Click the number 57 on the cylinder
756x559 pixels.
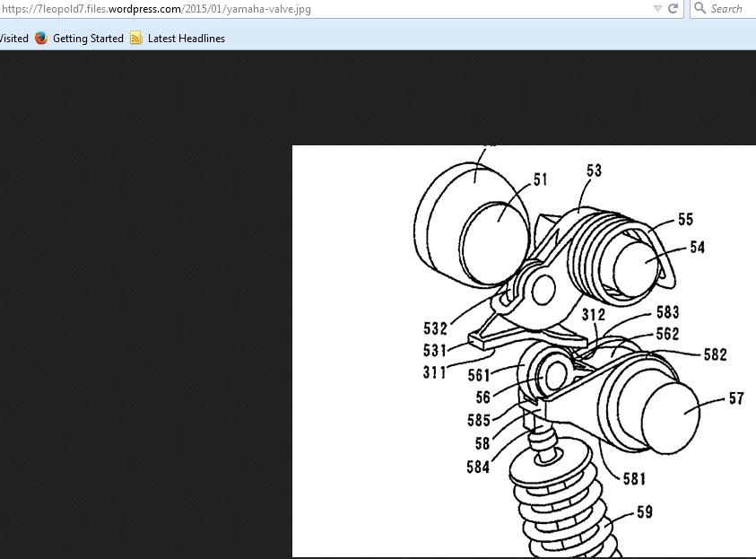tap(736, 397)
